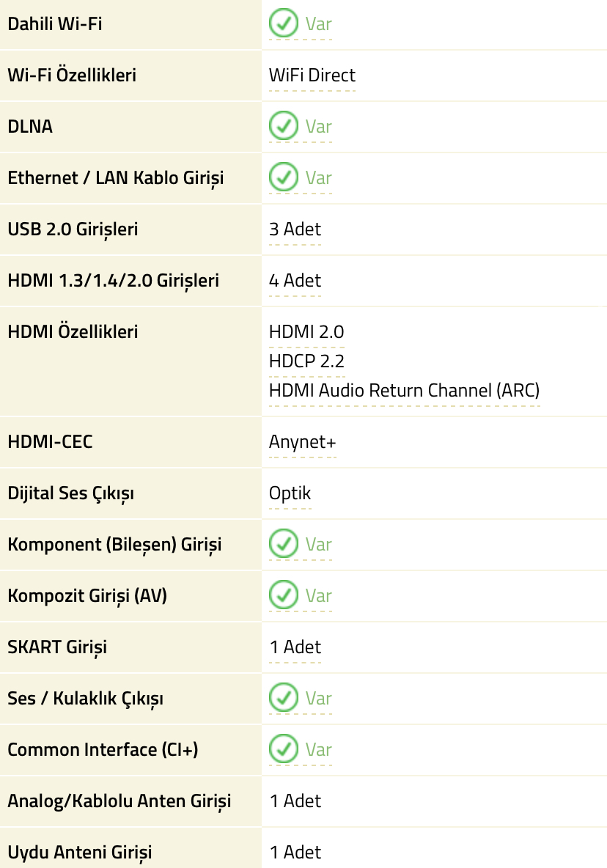607x868 pixels.
Task: Click the 3 Adet USB value
Action: (295, 229)
